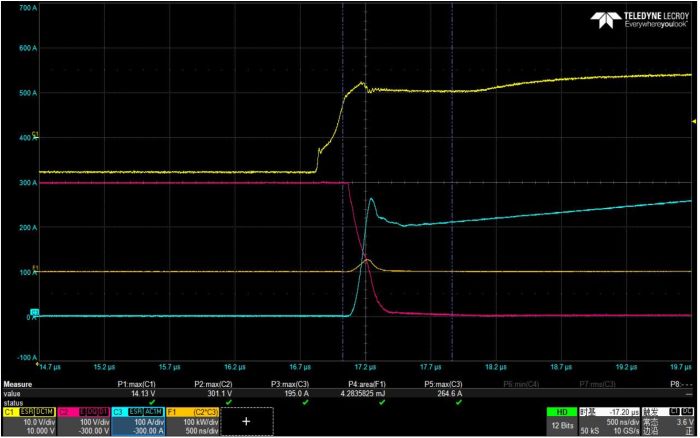Screen dimensions: 700x438
Task: Select the P5:max(C3) measurement
Action: [443, 388]
